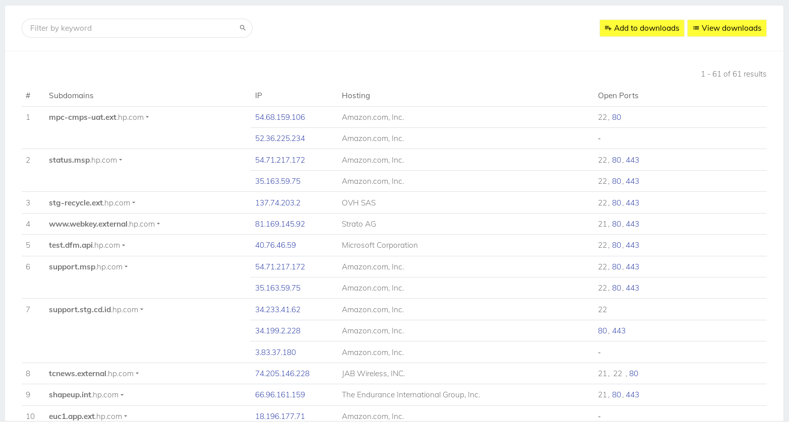Open IP link 40.76.46.59

tap(275, 245)
